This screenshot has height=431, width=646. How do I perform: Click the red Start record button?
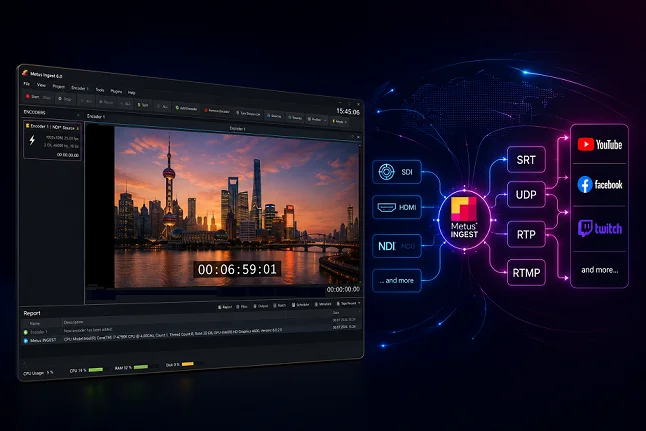(x=32, y=97)
